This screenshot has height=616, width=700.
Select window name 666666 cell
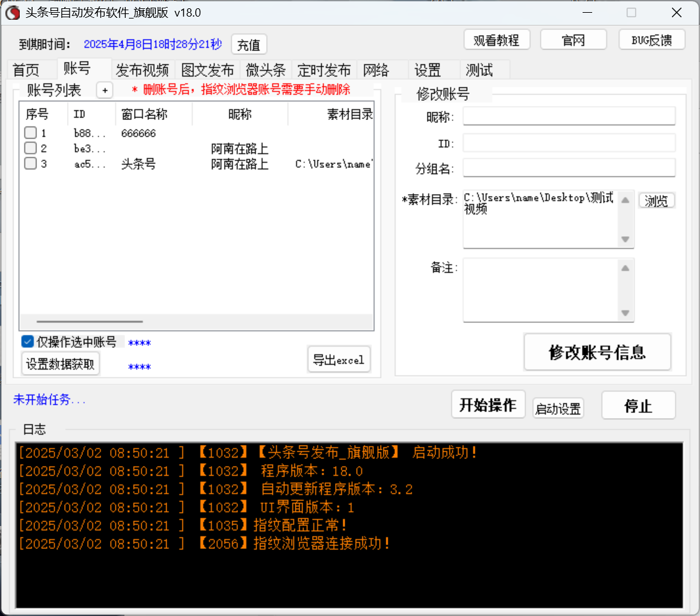pyautogui.click(x=138, y=133)
